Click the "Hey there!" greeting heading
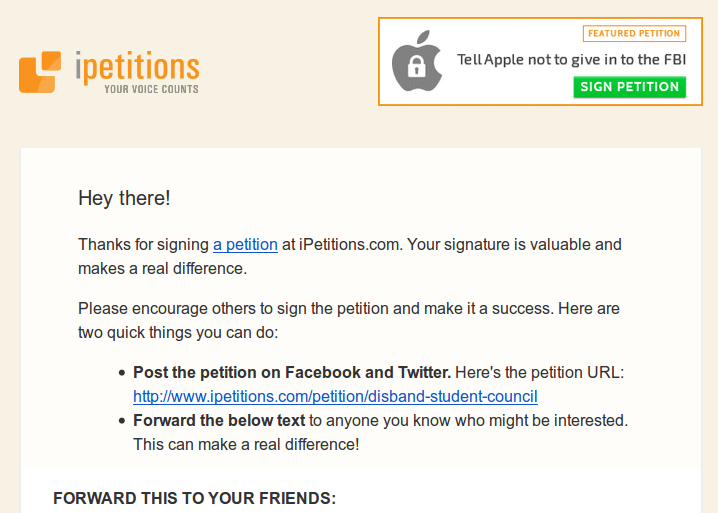 [124, 198]
